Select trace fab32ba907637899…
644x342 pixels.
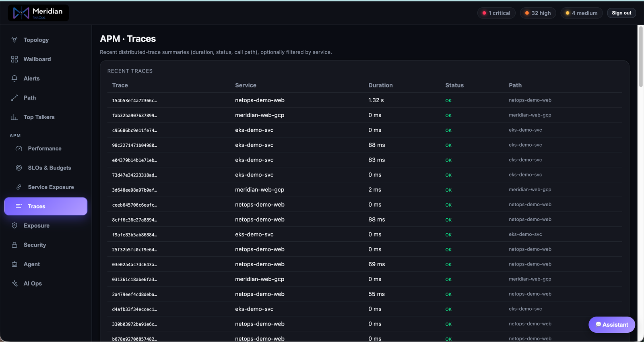coord(134,116)
